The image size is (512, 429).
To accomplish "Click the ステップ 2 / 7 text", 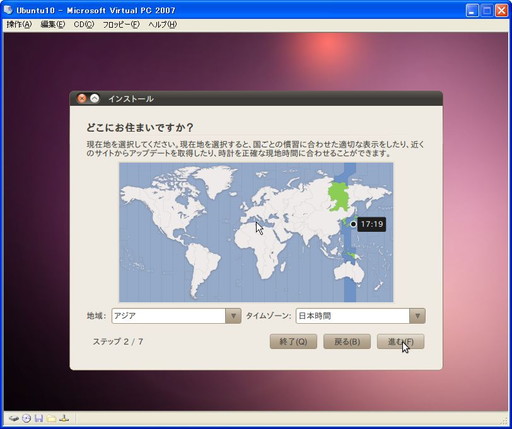I will pyautogui.click(x=118, y=342).
